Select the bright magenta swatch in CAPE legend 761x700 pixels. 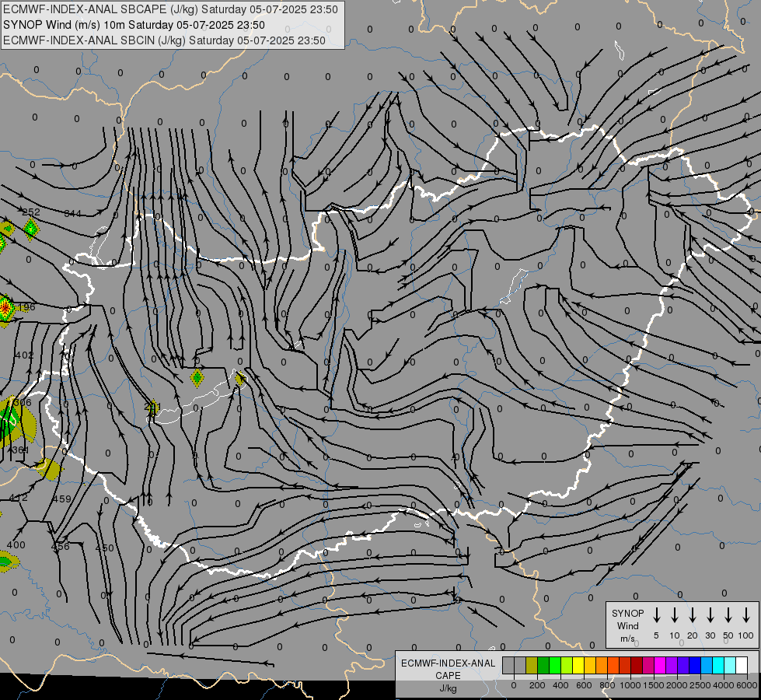tap(660, 665)
